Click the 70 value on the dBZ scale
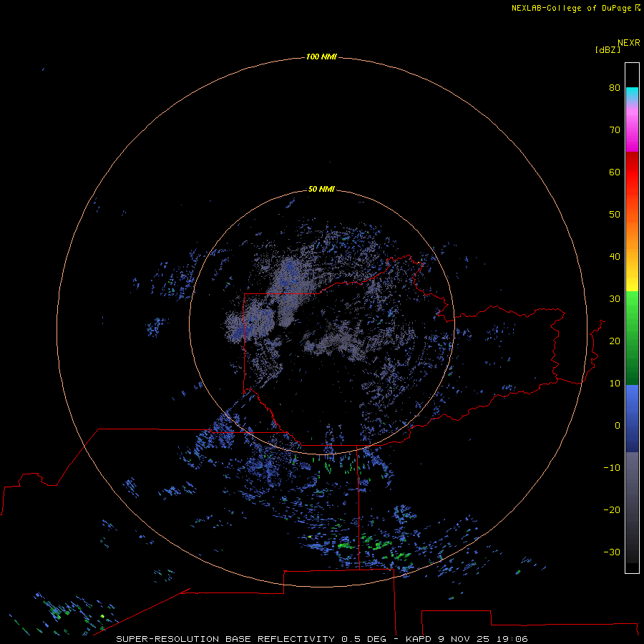644x644 pixels. coord(615,130)
